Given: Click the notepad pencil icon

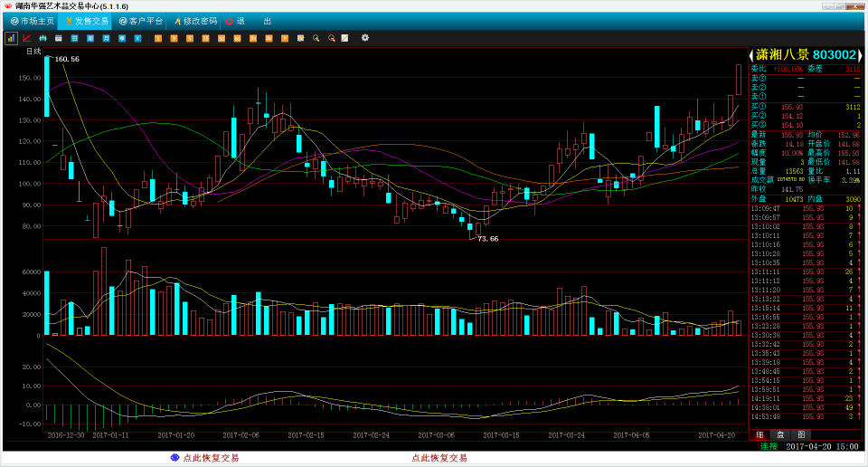Looking at the screenshot, I should tap(344, 38).
